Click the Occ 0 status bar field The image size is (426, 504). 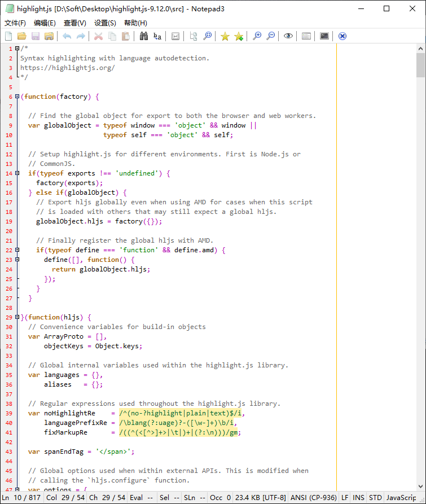pyautogui.click(x=220, y=498)
